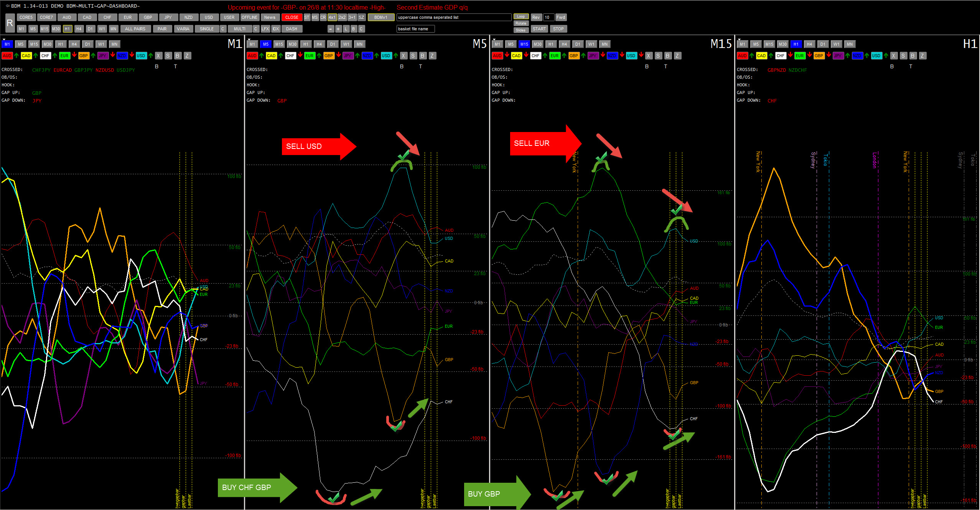Click the STOP button

[x=558, y=29]
